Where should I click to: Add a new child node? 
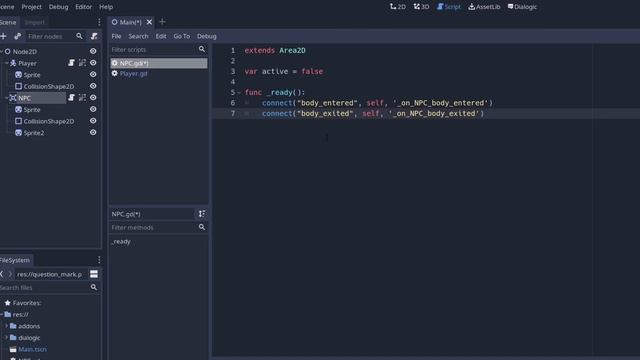[4, 36]
